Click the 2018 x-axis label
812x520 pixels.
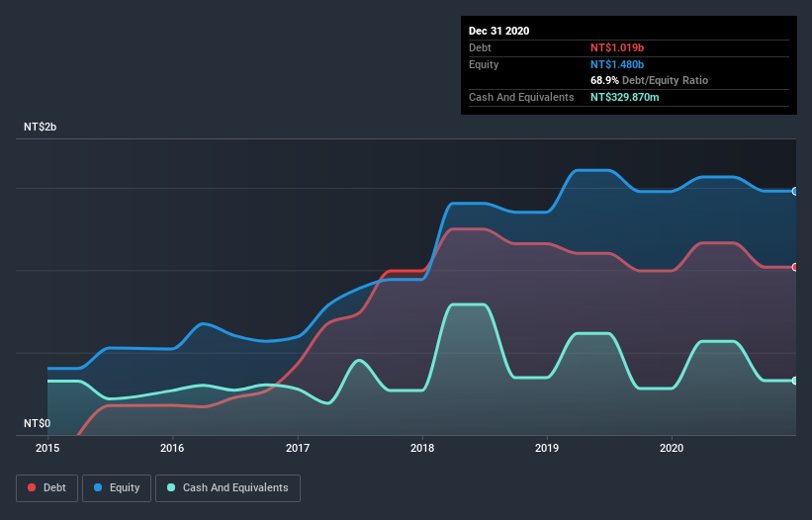point(422,448)
